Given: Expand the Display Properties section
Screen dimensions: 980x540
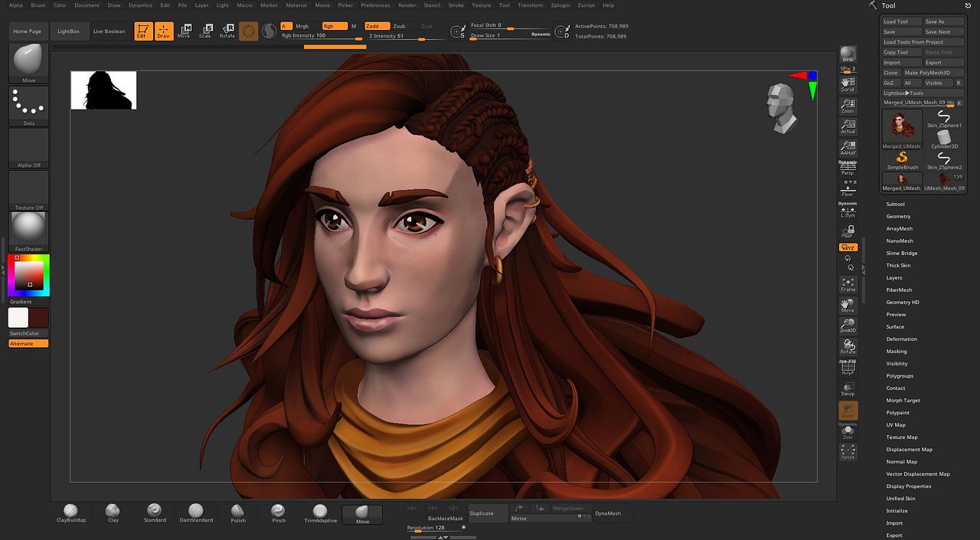Looking at the screenshot, I should pyautogui.click(x=909, y=486).
